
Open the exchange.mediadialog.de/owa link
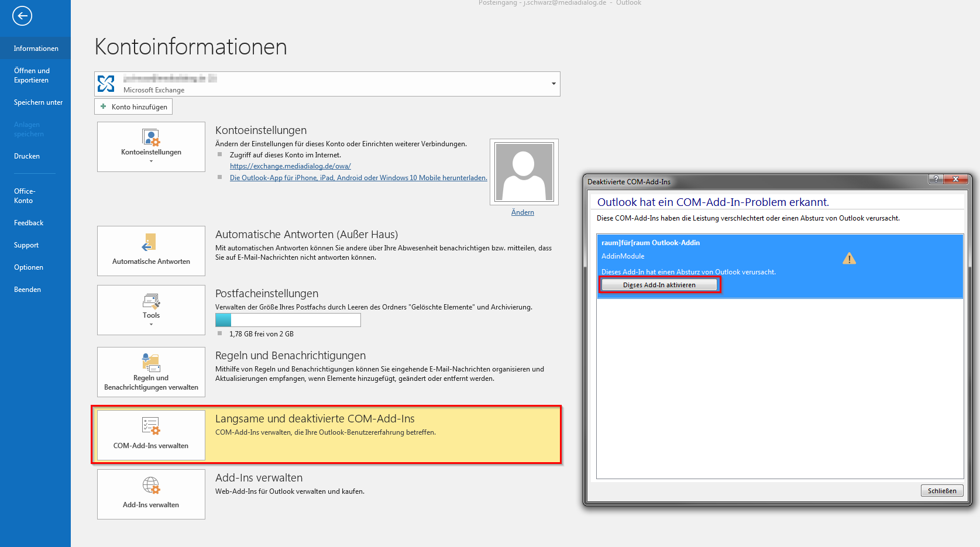pos(290,166)
